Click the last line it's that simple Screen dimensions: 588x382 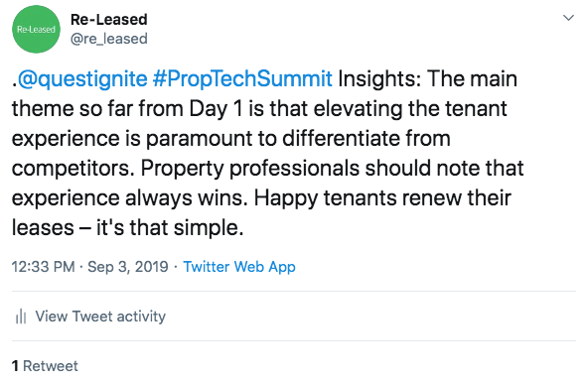pos(170,227)
